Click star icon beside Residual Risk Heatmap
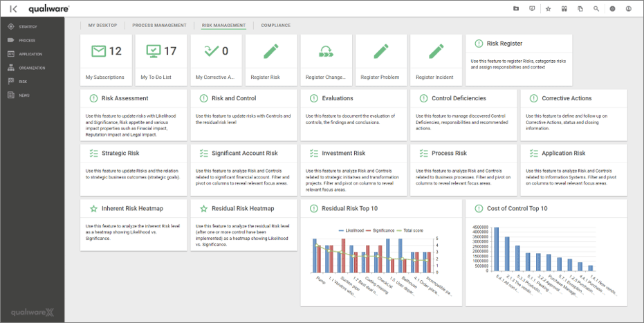Image resolution: width=644 pixels, height=323 pixels. (203, 208)
